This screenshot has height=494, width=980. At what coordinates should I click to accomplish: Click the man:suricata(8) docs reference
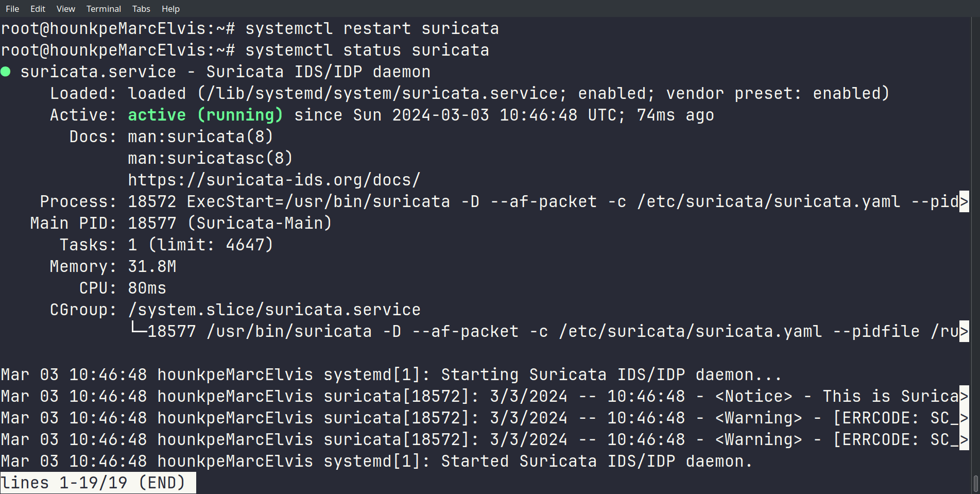[200, 137]
